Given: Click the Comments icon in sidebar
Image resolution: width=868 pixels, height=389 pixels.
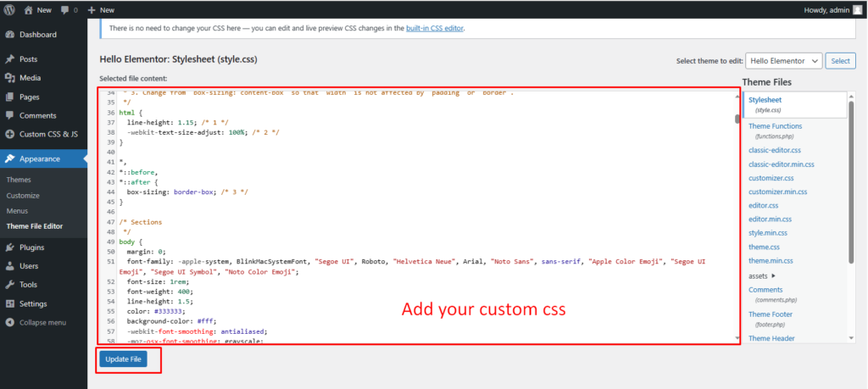Looking at the screenshot, I should [x=9, y=115].
